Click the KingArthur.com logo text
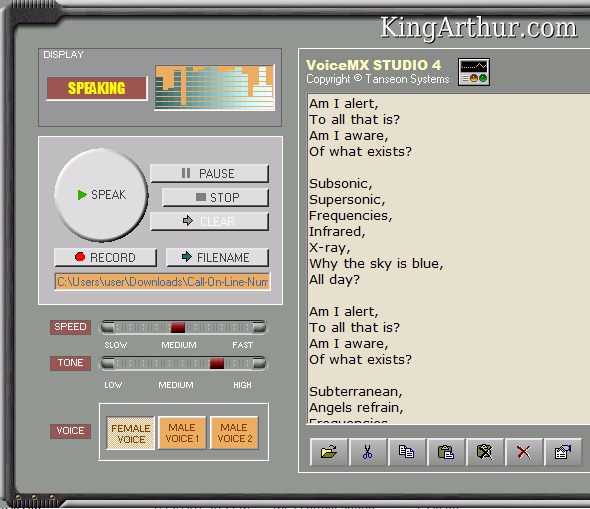This screenshot has width=590, height=509. click(478, 28)
